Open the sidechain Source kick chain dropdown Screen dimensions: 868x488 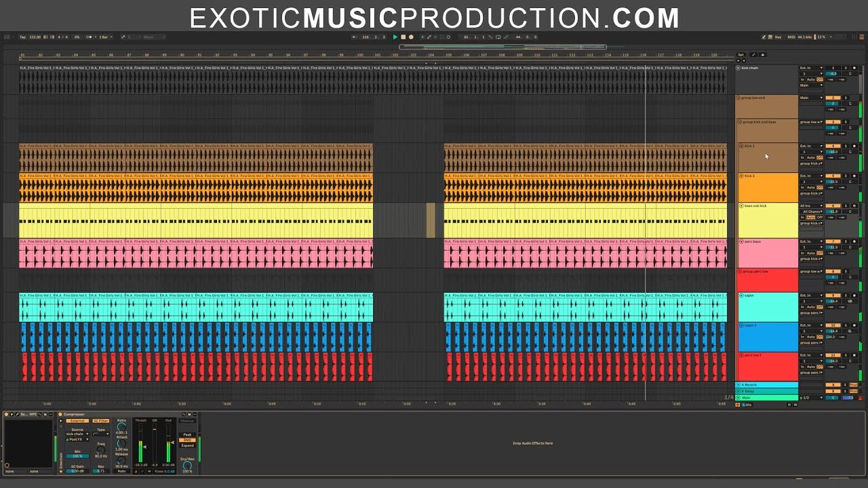coord(77,434)
